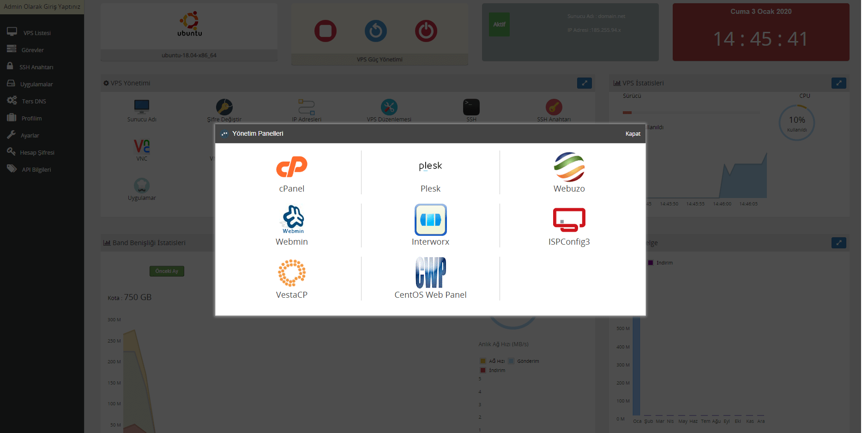Open Görevler in the sidebar
Screen dimensions: 868x433
[32, 50]
